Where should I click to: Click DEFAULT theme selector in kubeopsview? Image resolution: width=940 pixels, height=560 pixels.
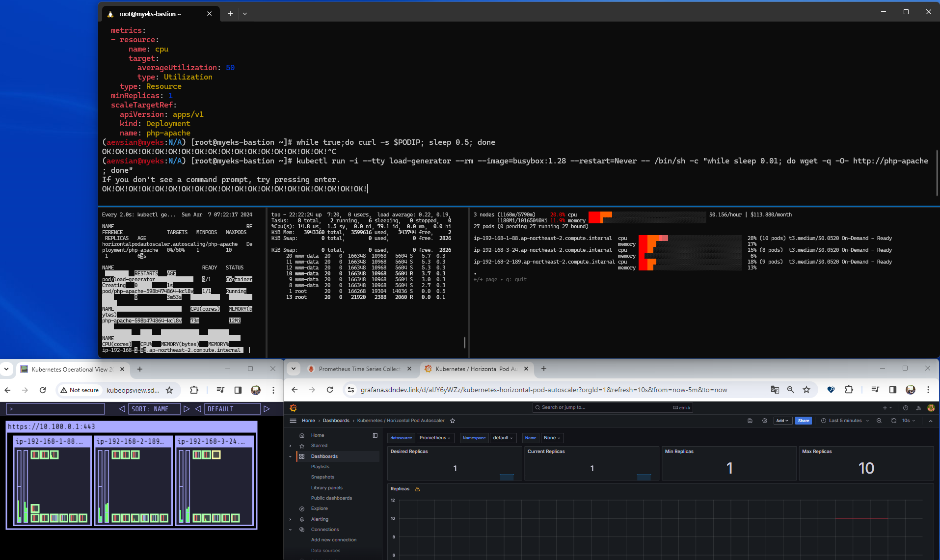point(232,409)
